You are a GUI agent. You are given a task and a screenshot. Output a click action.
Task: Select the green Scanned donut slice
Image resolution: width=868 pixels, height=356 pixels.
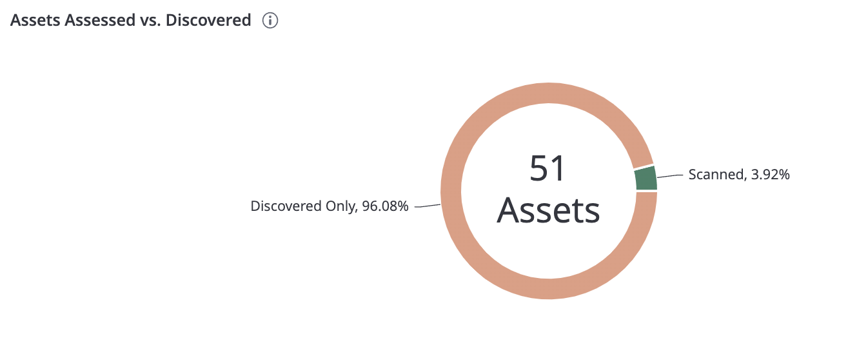(646, 178)
